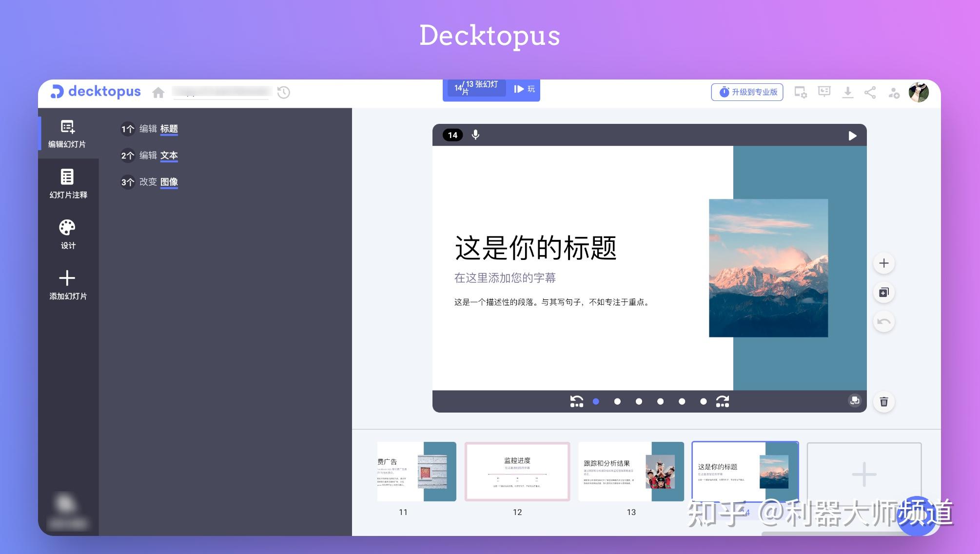Duplicate slide with copy-plus icon
The height and width of the screenshot is (554, 980).
pyautogui.click(x=883, y=293)
